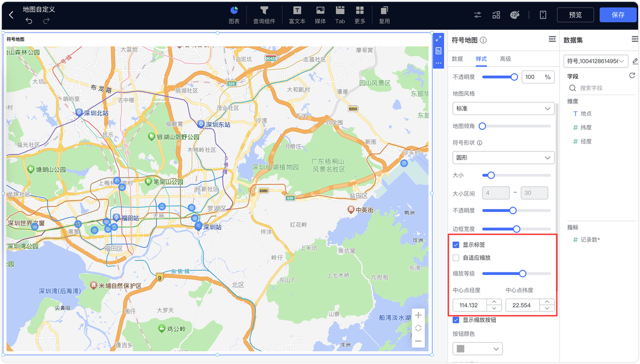Adjust the symbol 不透明度 slider
The image size is (640, 364).
pyautogui.click(x=512, y=210)
